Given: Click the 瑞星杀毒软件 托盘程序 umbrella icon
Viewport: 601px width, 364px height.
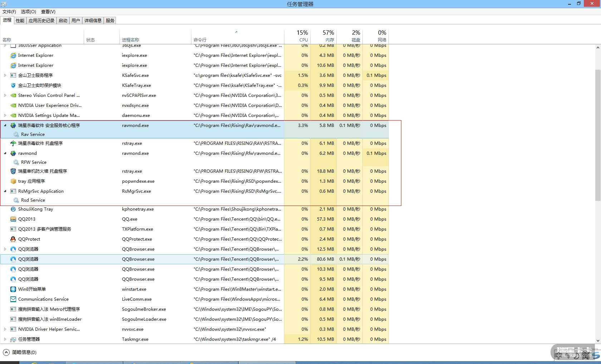Looking at the screenshot, I should 13,143.
